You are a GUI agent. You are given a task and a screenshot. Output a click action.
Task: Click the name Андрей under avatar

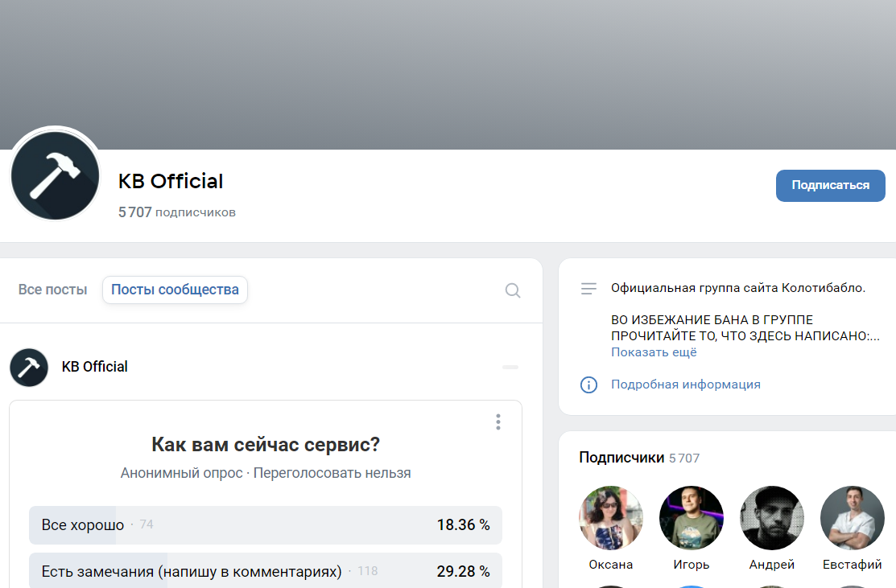772,565
